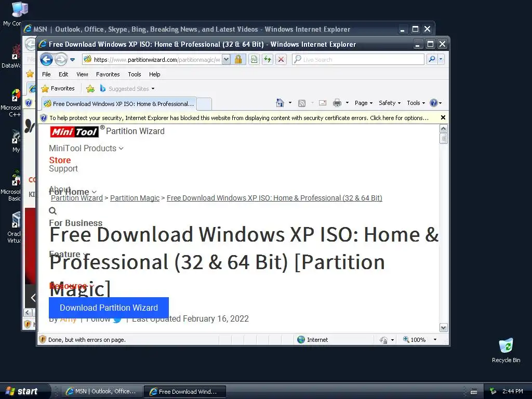Image resolution: width=532 pixels, height=399 pixels.
Task: Click Download Partition Wizard button
Action: [109, 308]
